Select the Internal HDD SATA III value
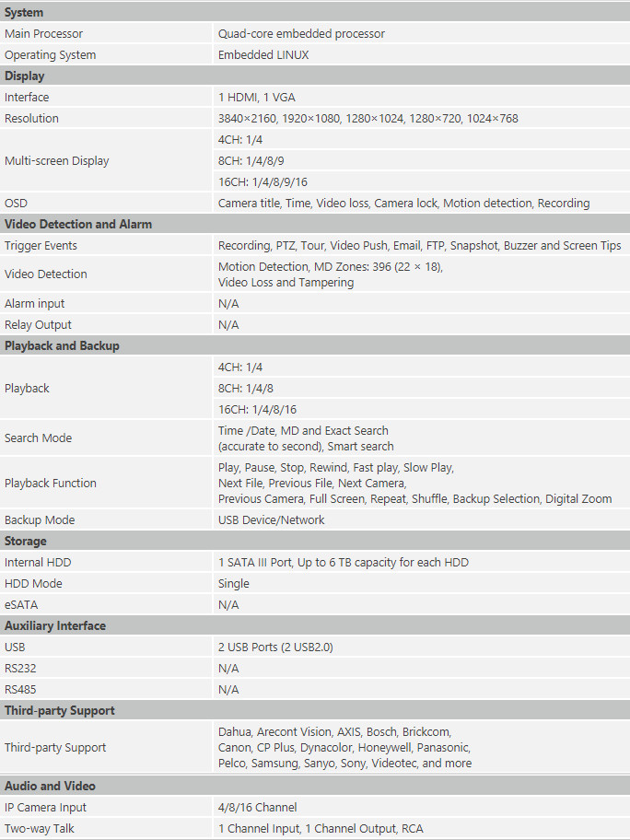The width and height of the screenshot is (630, 840). [x=343, y=562]
